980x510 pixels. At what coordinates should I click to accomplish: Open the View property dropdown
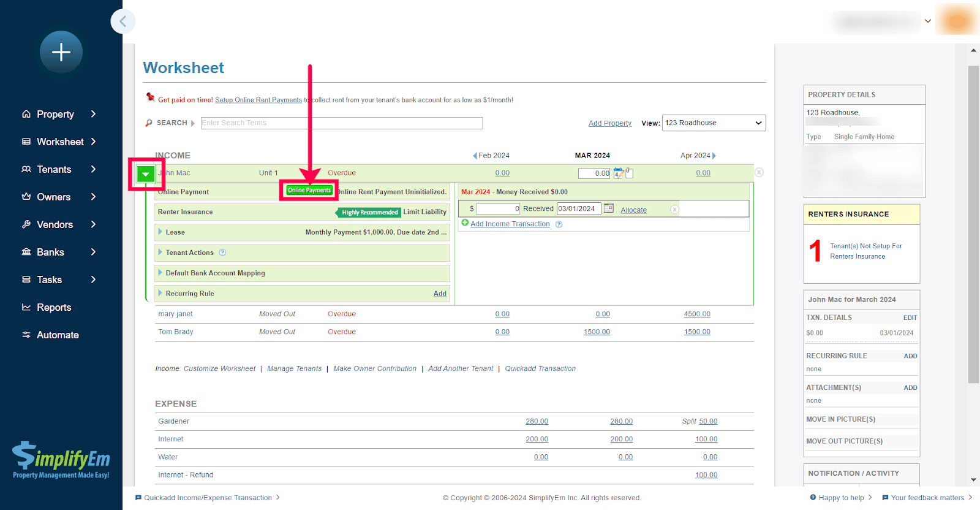[714, 123]
